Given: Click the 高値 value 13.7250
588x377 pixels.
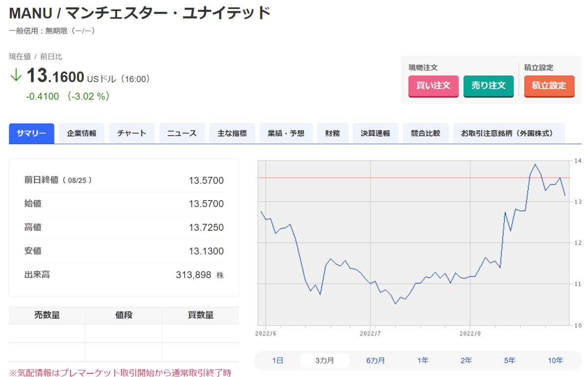Looking at the screenshot, I should [206, 227].
